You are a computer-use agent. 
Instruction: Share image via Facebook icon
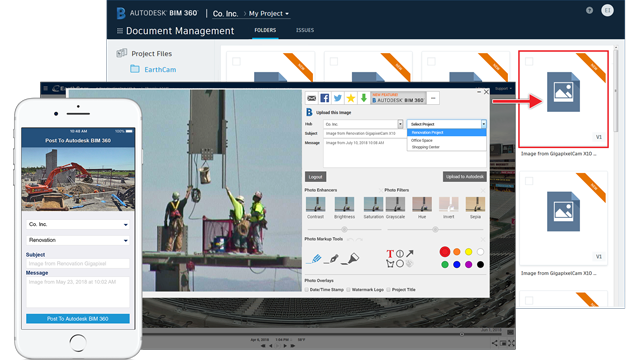324,98
